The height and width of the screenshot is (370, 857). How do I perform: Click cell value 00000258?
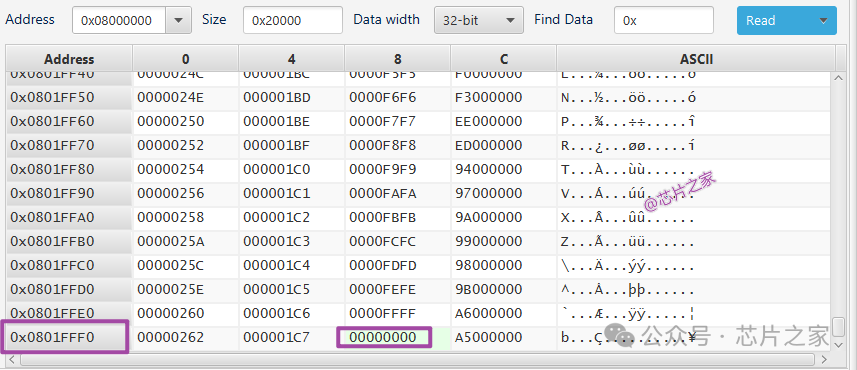click(x=171, y=218)
